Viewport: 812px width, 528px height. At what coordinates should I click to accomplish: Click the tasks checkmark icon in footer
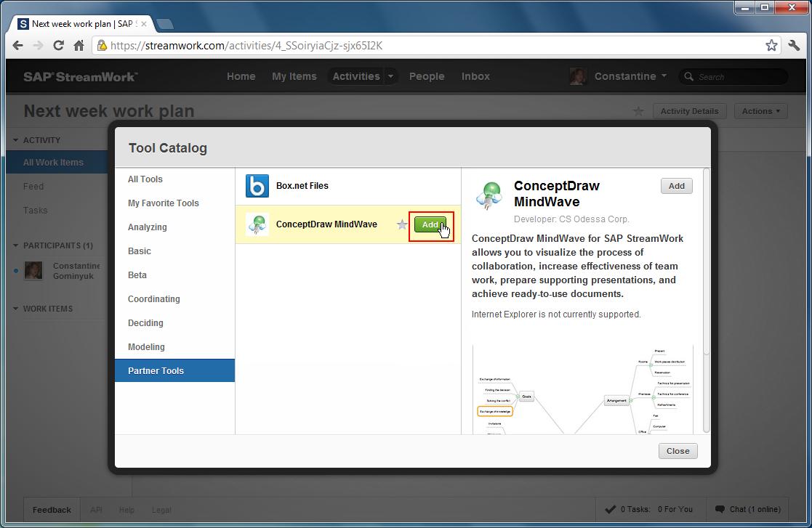point(610,509)
